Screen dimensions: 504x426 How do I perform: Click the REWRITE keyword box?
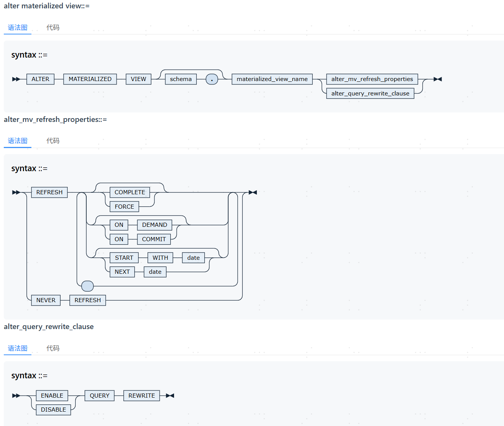tap(142, 396)
